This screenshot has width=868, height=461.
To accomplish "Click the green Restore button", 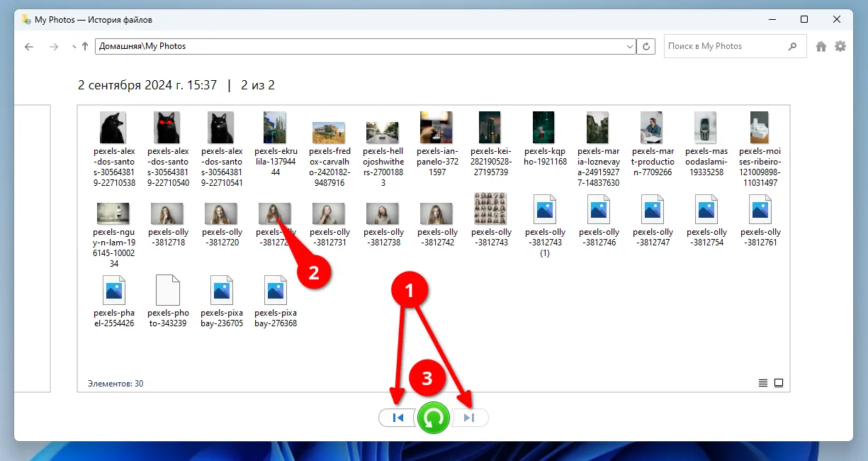I will point(434,418).
